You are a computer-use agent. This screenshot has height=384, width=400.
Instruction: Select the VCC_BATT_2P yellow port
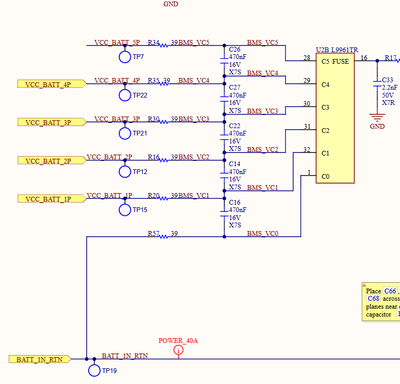[x=51, y=161]
